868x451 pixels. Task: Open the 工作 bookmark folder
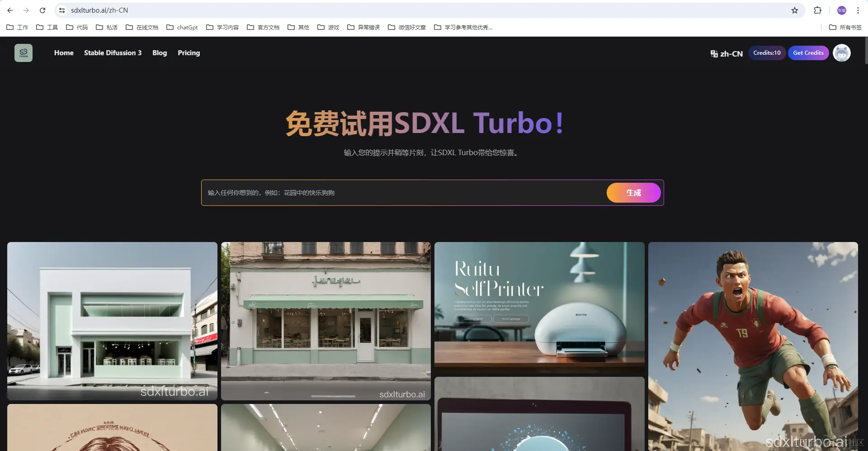point(17,27)
